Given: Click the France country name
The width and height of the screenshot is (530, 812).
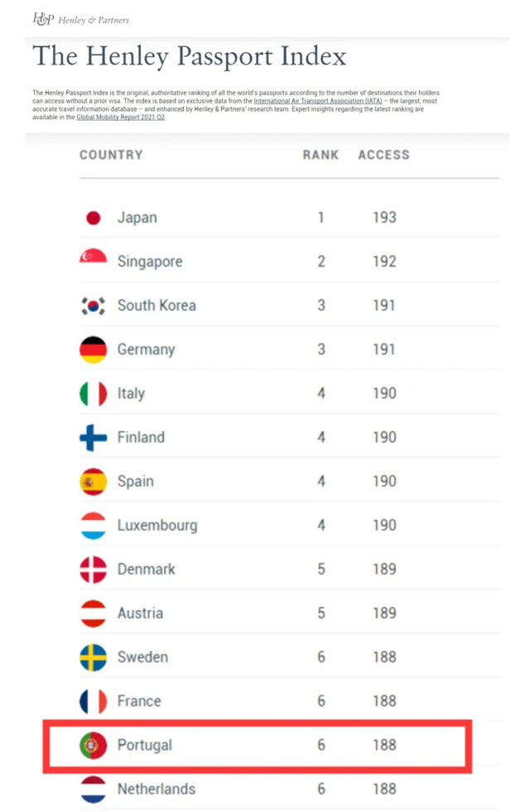Looking at the screenshot, I should pyautogui.click(x=139, y=701).
